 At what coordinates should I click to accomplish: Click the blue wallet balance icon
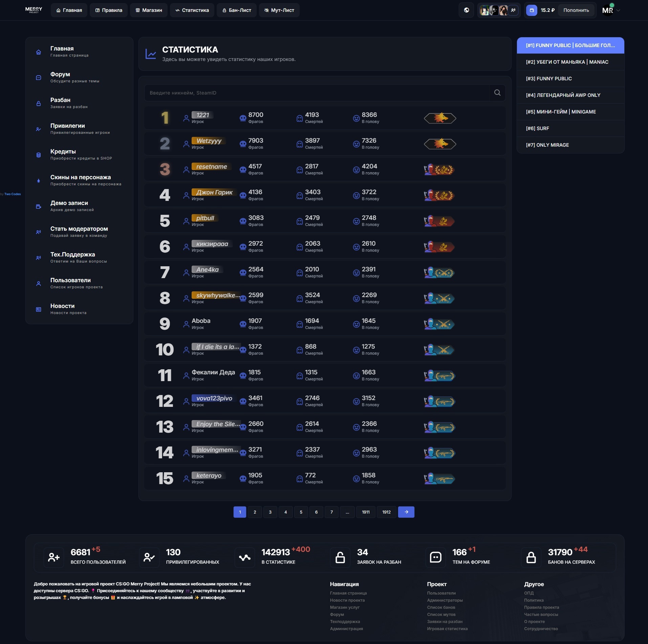[532, 10]
